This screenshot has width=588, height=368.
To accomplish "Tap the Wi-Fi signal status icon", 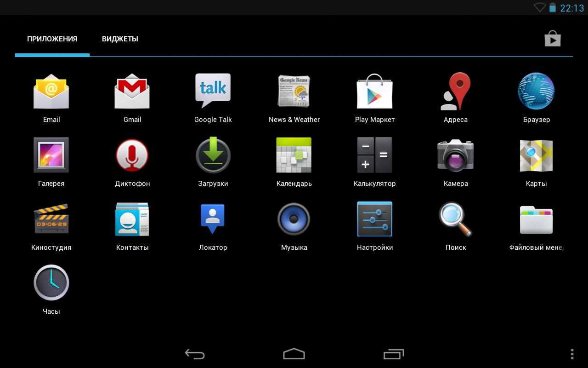I will coord(540,7).
